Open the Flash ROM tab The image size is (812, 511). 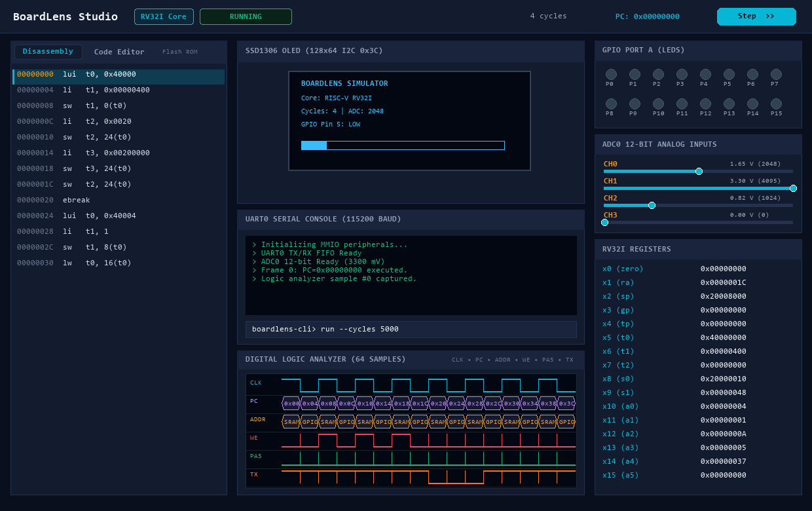tap(180, 52)
